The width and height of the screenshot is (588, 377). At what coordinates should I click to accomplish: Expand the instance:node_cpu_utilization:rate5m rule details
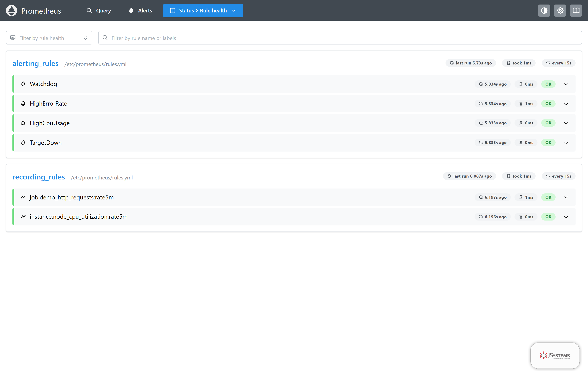566,217
